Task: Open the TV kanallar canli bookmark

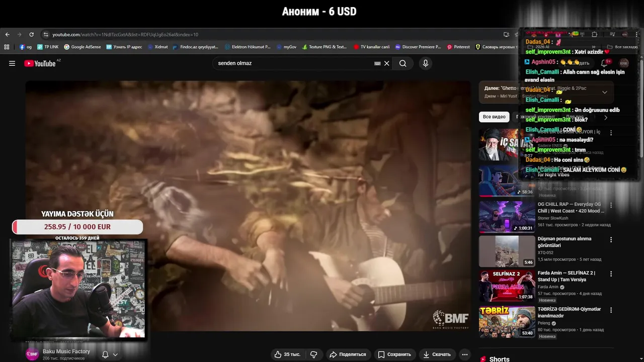Action: (372, 47)
